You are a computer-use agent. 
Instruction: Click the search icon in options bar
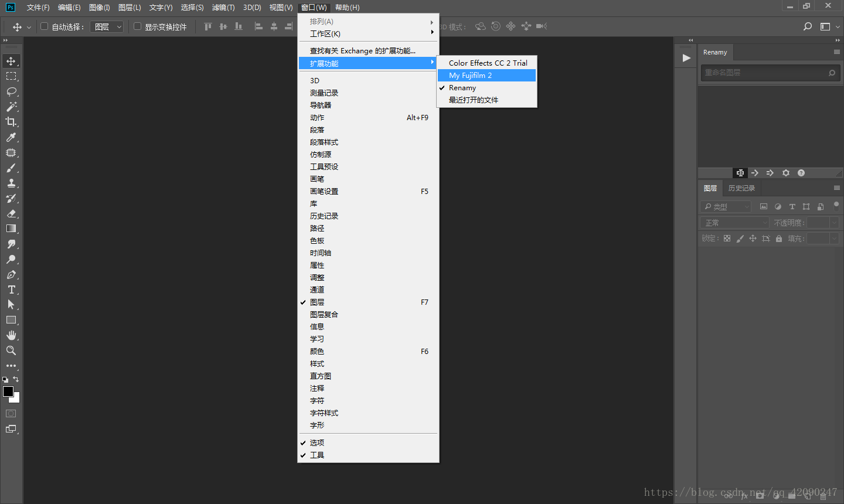808,26
